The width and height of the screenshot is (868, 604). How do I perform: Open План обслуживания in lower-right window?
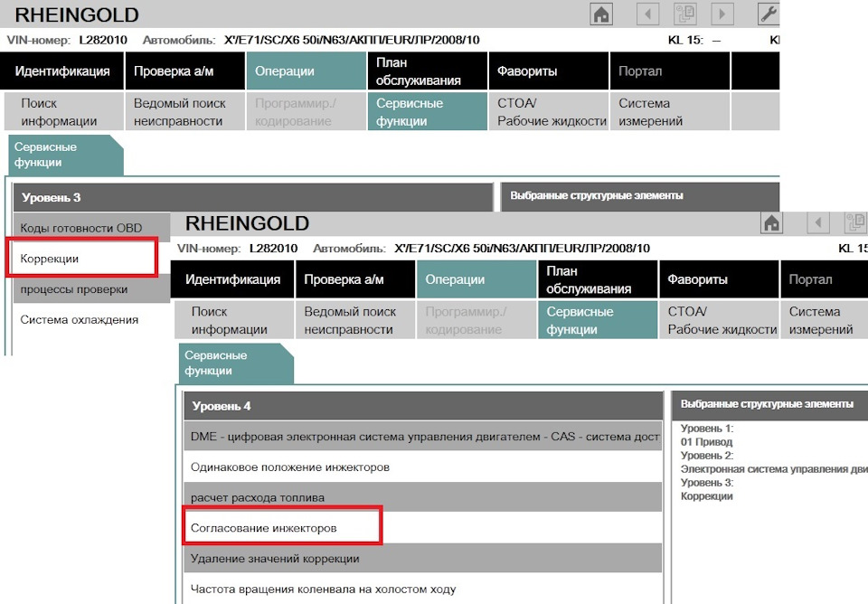(x=598, y=279)
